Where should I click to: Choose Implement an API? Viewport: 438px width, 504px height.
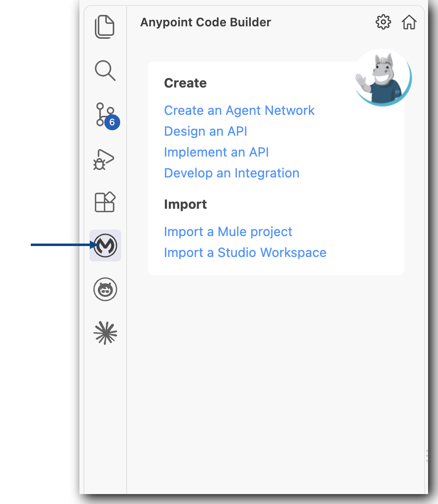[216, 152]
